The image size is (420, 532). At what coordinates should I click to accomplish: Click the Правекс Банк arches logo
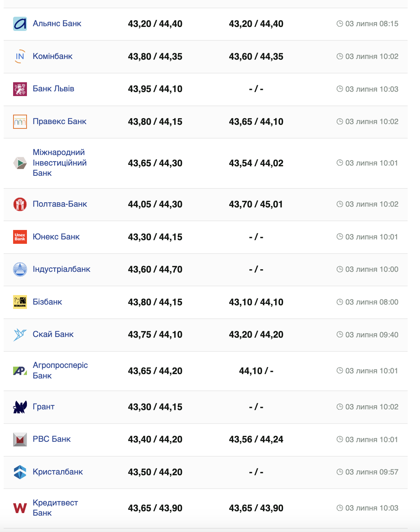20,122
